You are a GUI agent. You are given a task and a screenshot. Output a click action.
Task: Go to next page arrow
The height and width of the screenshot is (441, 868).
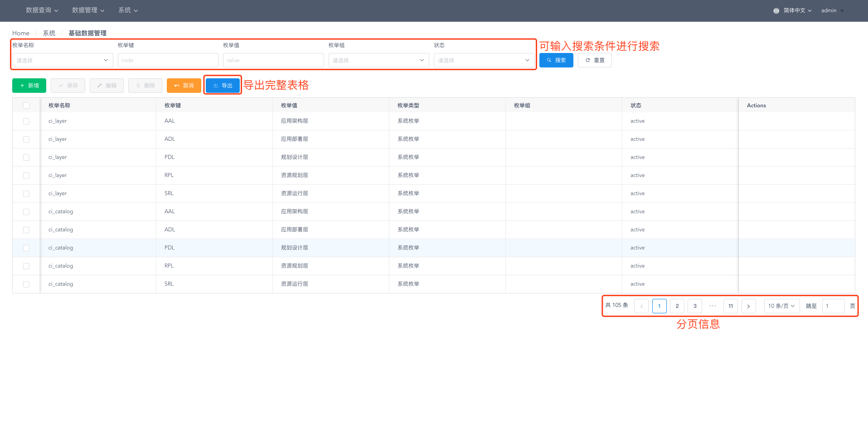(x=748, y=306)
